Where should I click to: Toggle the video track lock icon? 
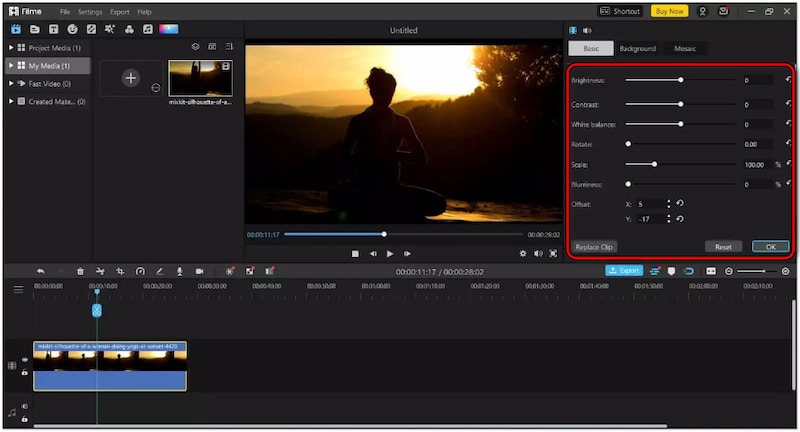pyautogui.click(x=25, y=372)
